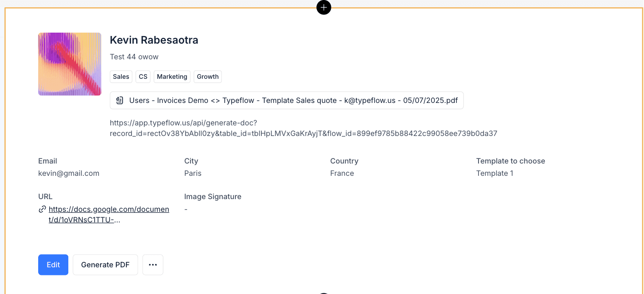Image resolution: width=644 pixels, height=294 pixels.
Task: Click the kevin@gmail.com email value
Action: 69,173
